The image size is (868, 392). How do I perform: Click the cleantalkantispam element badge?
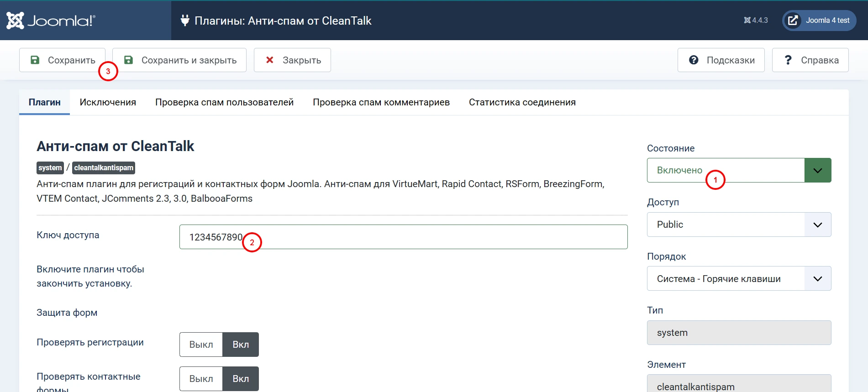click(x=104, y=168)
